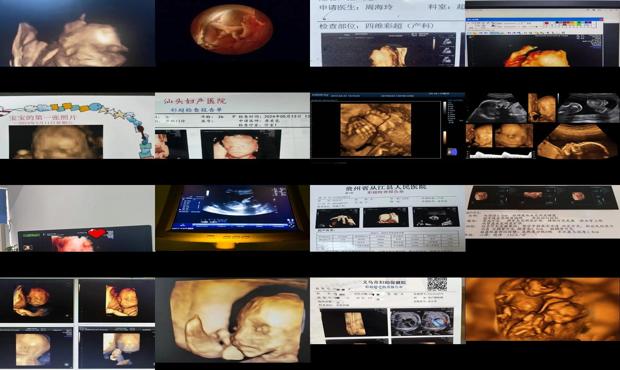Viewport: 620px width, 370px height.
Task: Select the 2D fetal profile scan in the multi-image collage
Action: tap(496, 108)
